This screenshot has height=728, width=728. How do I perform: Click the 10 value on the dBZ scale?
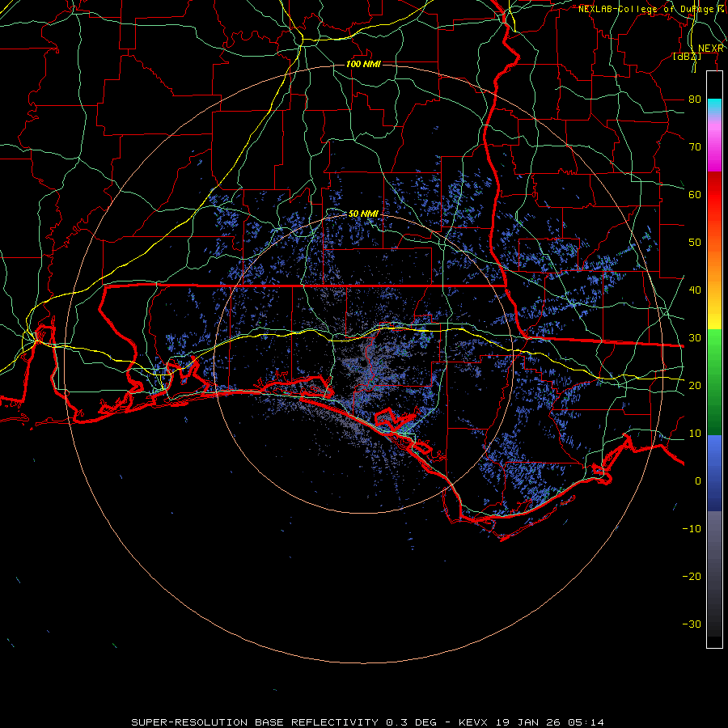(695, 434)
